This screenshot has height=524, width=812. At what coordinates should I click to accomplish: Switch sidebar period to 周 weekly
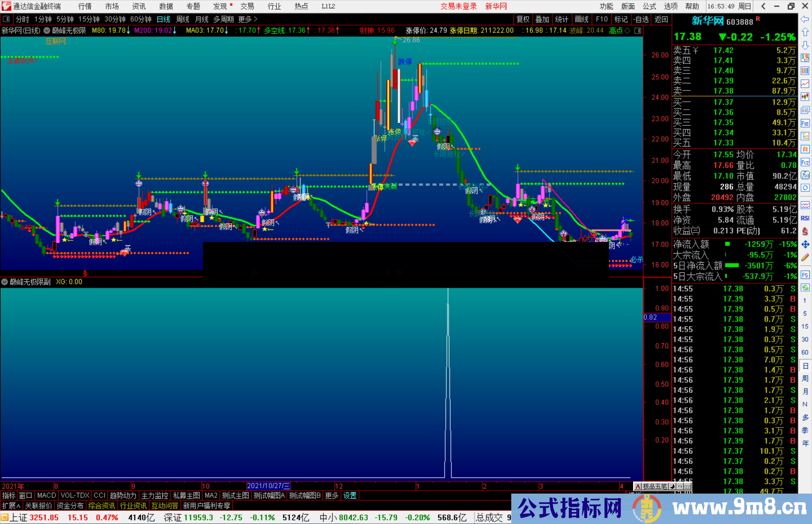tap(805, 378)
